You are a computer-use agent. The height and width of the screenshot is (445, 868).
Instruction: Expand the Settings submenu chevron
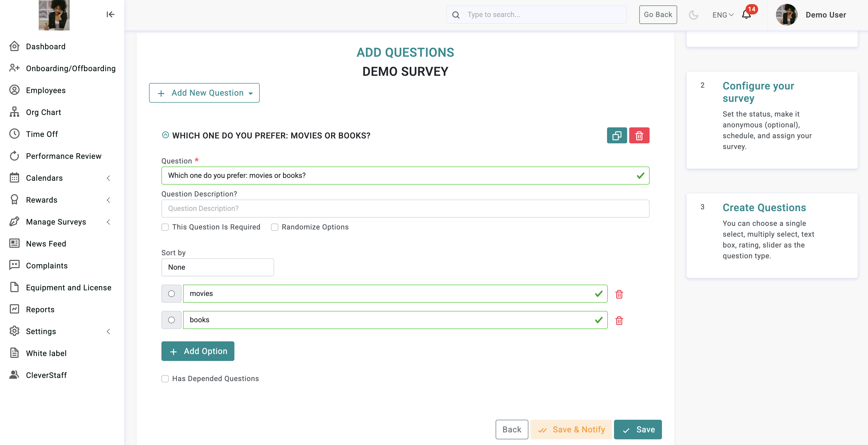tap(108, 331)
